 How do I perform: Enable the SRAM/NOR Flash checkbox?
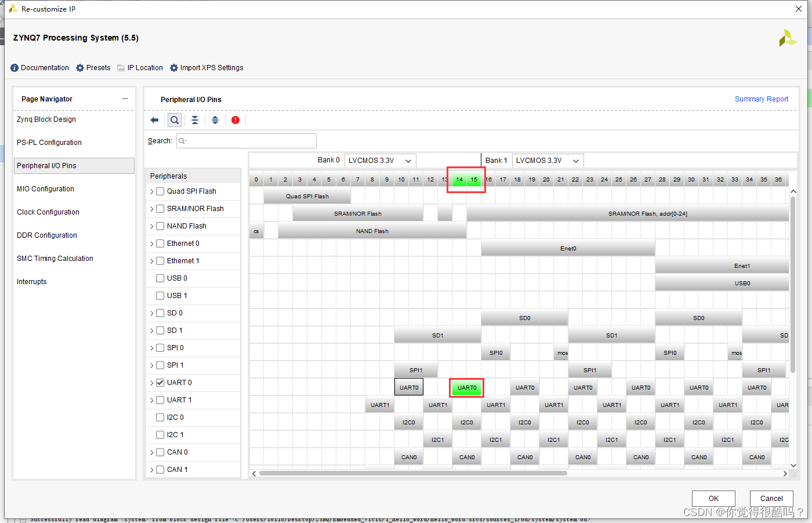click(x=160, y=209)
